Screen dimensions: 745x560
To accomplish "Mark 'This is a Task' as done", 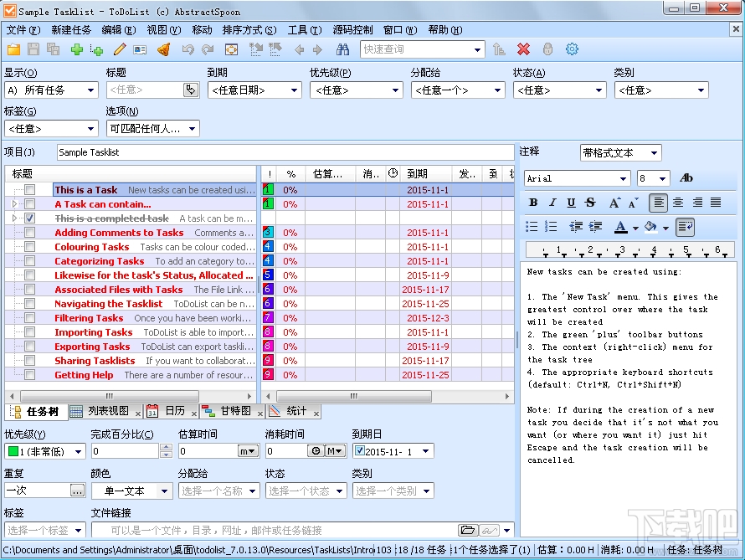I will [32, 190].
